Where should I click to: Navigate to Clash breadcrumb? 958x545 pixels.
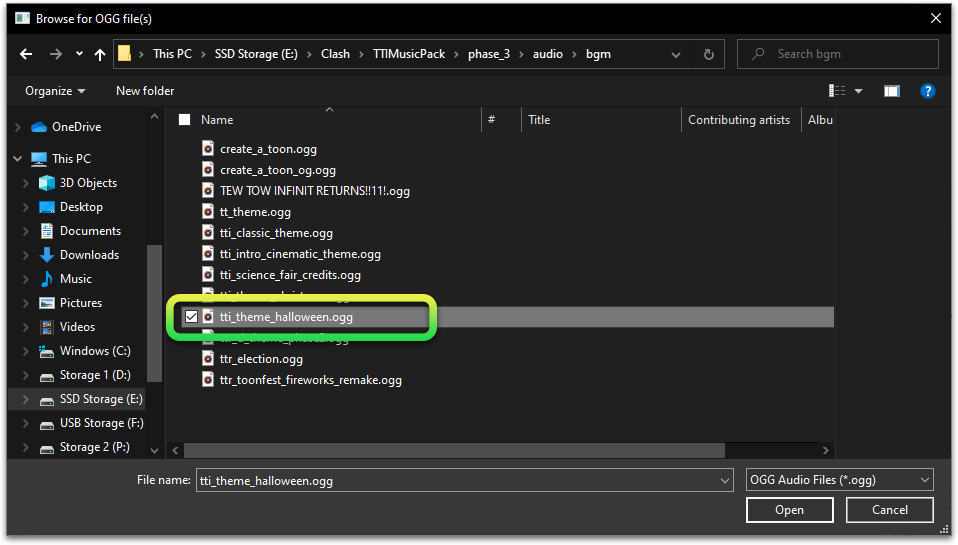coord(335,54)
